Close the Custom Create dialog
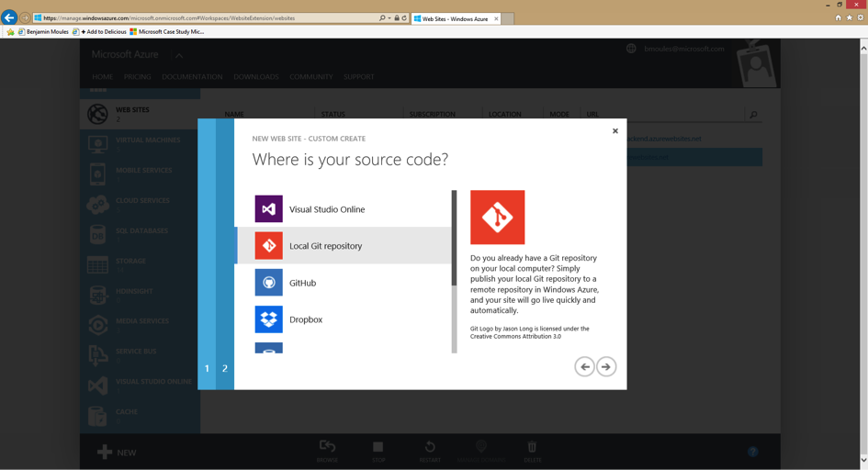Viewport: 868px width, 470px height. tap(615, 131)
